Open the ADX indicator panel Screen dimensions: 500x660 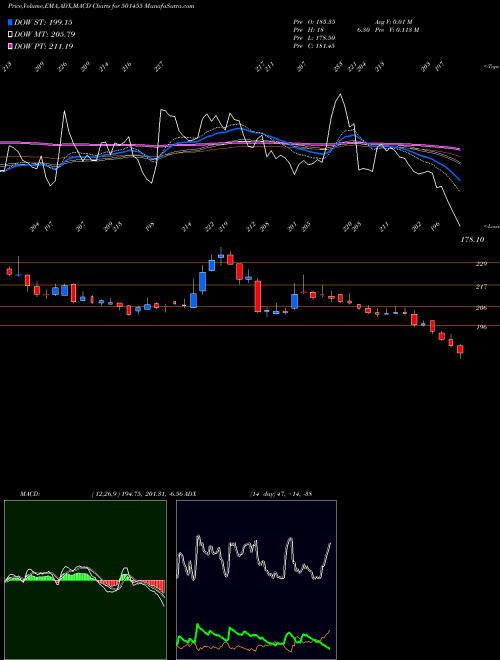(x=256, y=580)
